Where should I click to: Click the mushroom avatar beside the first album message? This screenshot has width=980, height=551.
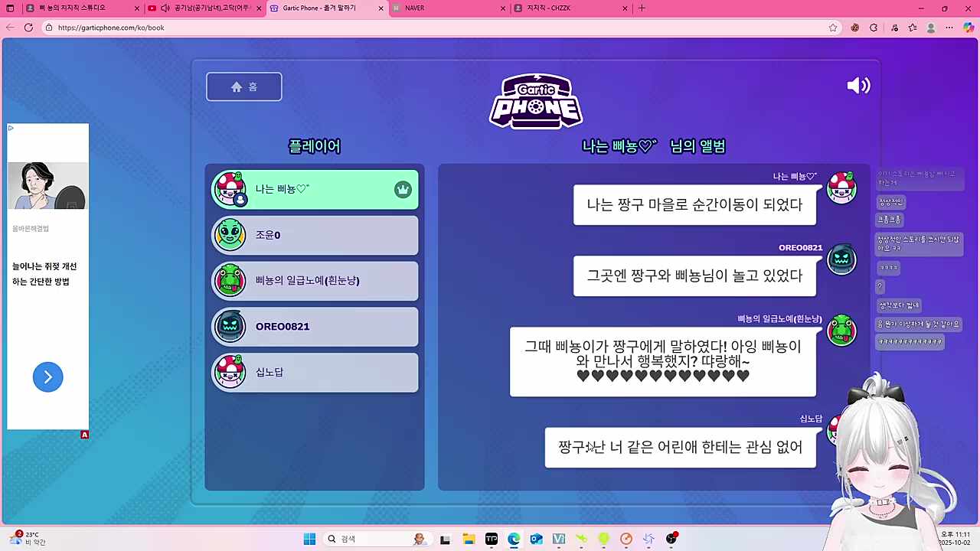coord(841,187)
